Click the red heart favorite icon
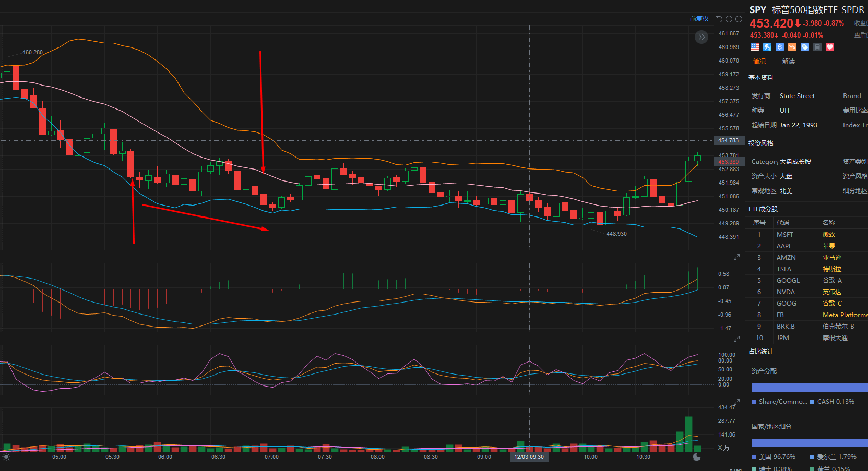The height and width of the screenshot is (471, 868). click(x=830, y=47)
